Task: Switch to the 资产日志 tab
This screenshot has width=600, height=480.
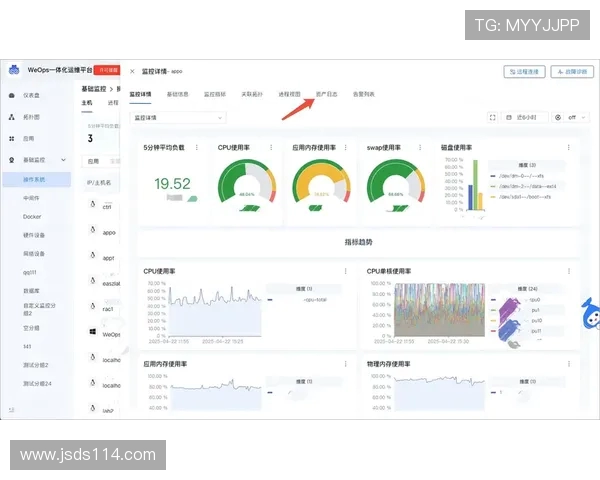Action: [326, 94]
